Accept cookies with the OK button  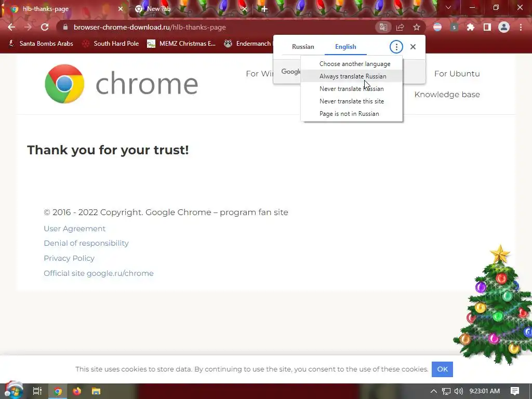(x=442, y=369)
